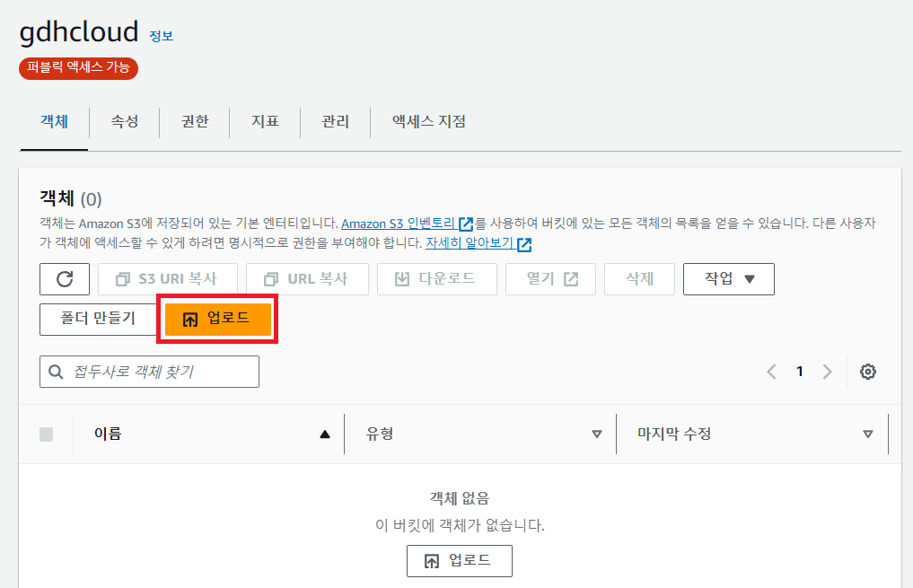
Task: Sort by 유형 column arrow
Action: pyautogui.click(x=596, y=434)
